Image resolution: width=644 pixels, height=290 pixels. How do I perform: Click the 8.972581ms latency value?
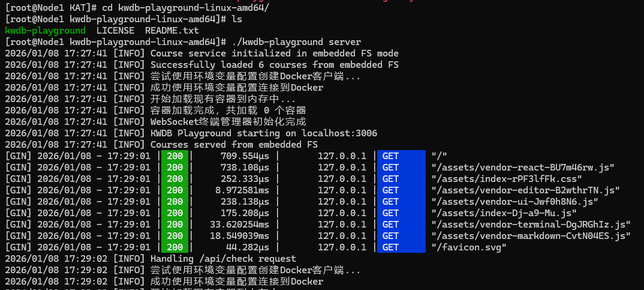pyautogui.click(x=242, y=190)
